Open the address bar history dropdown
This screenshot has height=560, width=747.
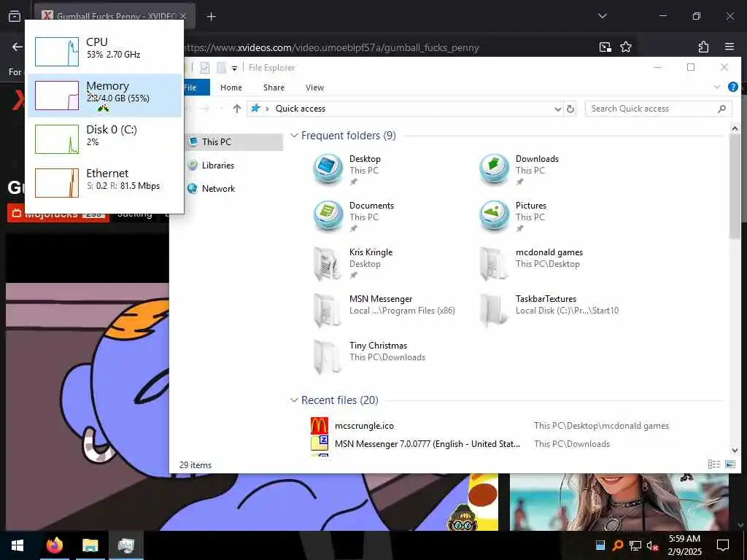pos(557,109)
